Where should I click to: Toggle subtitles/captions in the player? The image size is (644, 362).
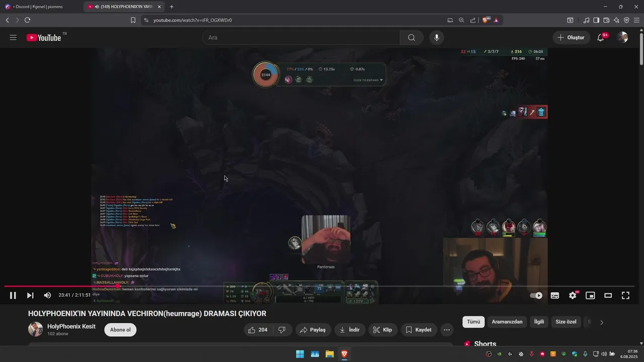(555, 296)
